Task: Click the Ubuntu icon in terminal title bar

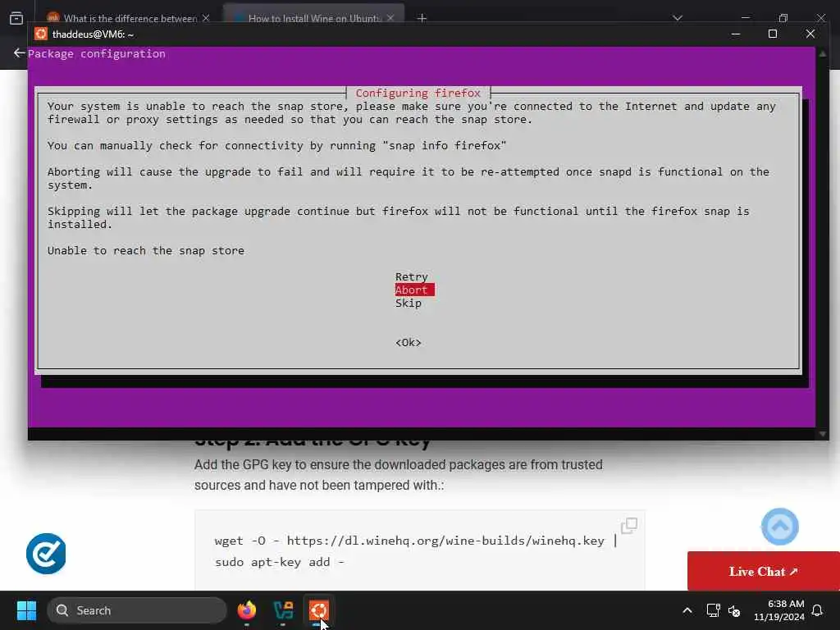Action: 41,34
